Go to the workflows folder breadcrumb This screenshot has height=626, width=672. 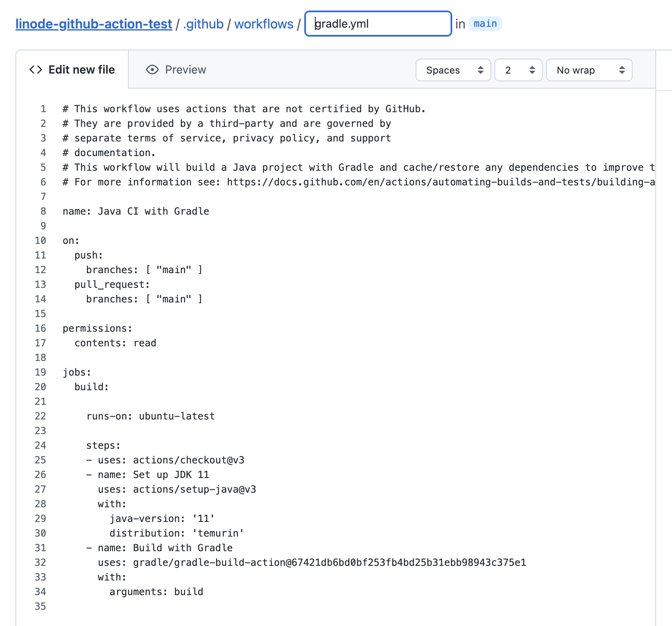[x=264, y=24]
